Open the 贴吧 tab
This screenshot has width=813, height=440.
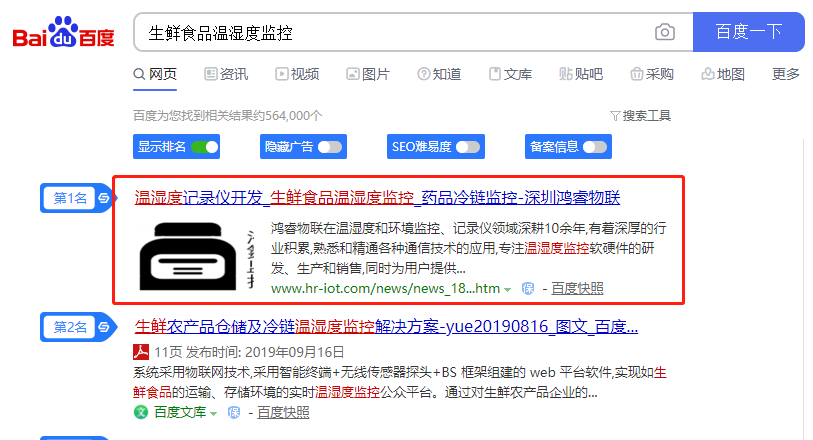pyautogui.click(x=581, y=74)
